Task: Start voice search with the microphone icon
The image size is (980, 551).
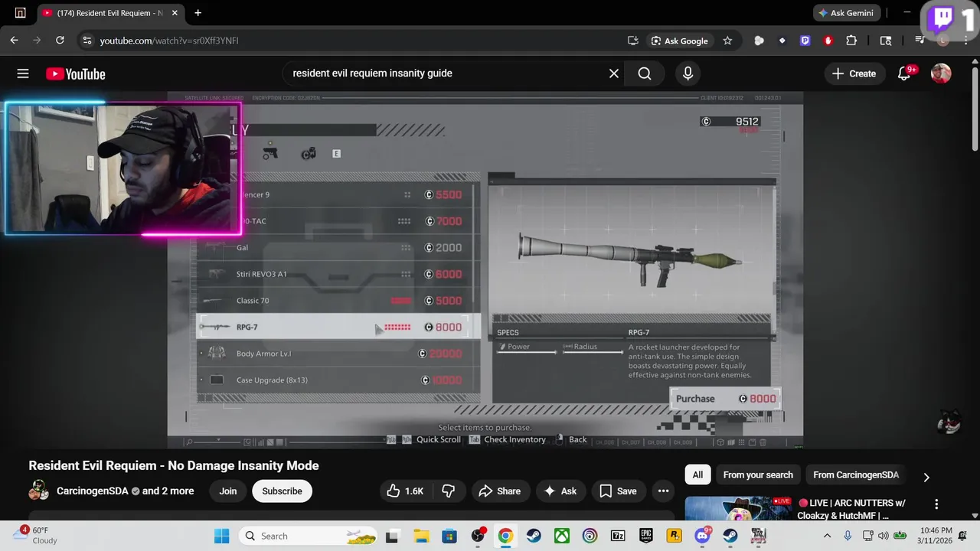Action: 688,73
